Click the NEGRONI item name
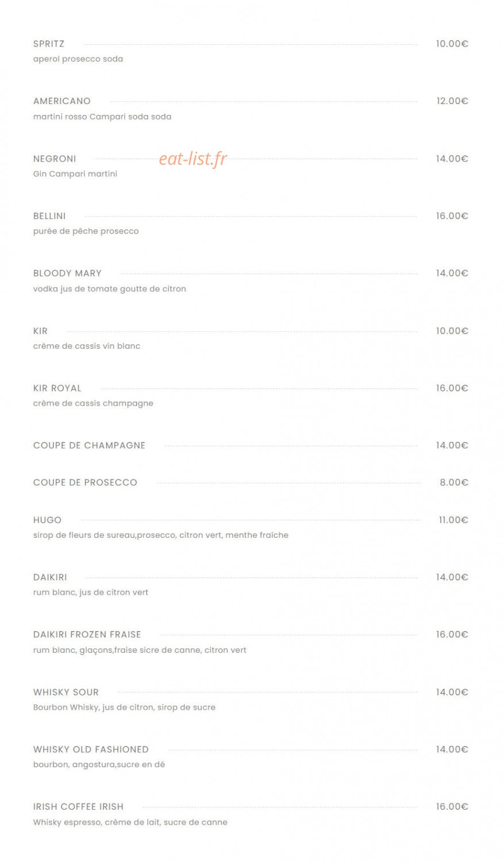 click(x=55, y=159)
